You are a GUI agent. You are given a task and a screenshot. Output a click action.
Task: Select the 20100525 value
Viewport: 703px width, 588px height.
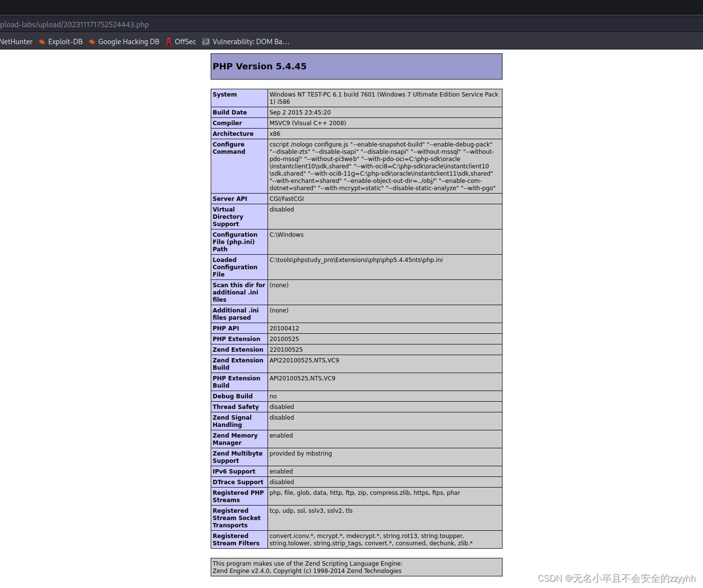[285, 339]
